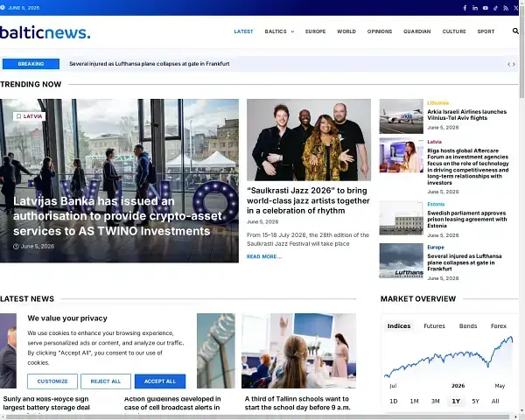Open Arkia Israeli Airlines Vilnius-Tel Aviv article

466,115
